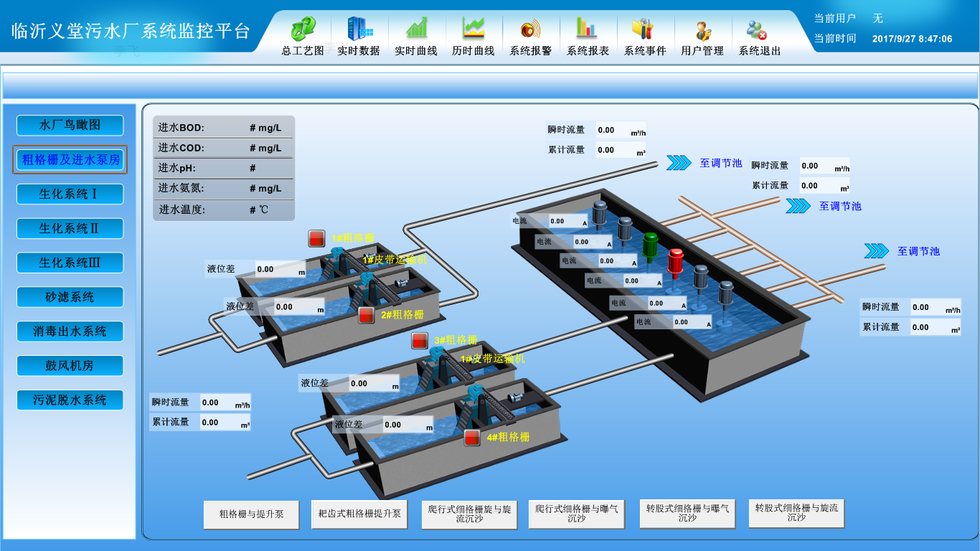Toggle the 4#粗格栅 red status indicator
Image resolution: width=980 pixels, height=551 pixels.
[x=472, y=437]
